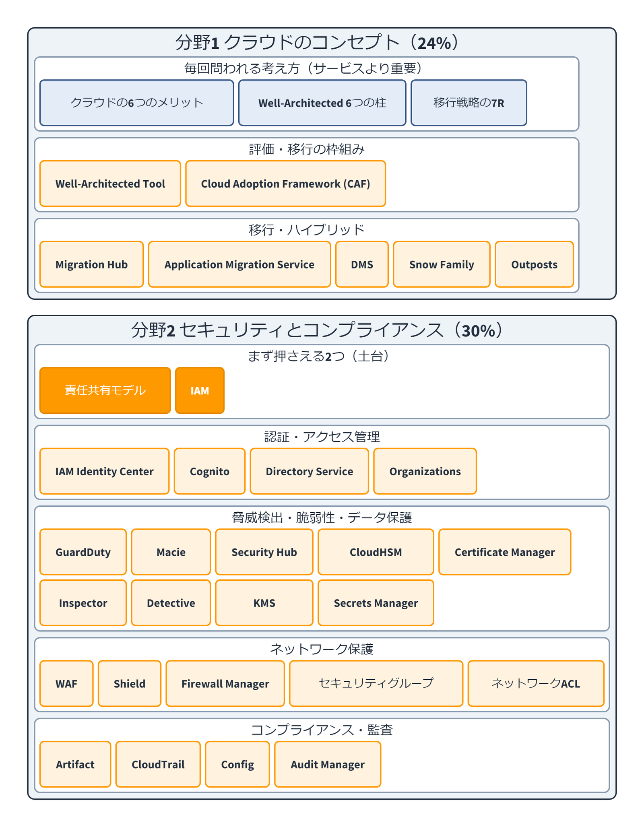Select the Macie box
The image size is (644, 827).
click(x=171, y=552)
